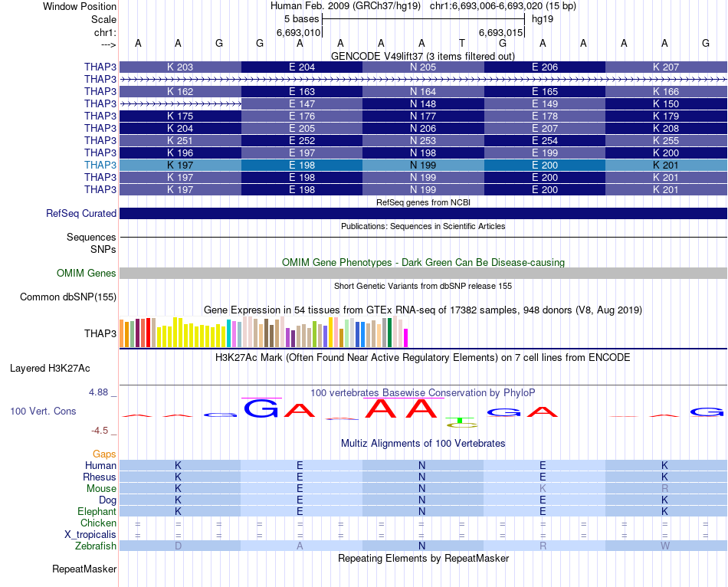Select the E 207 codon block
The width and height of the screenshot is (728, 587).
[545, 128]
